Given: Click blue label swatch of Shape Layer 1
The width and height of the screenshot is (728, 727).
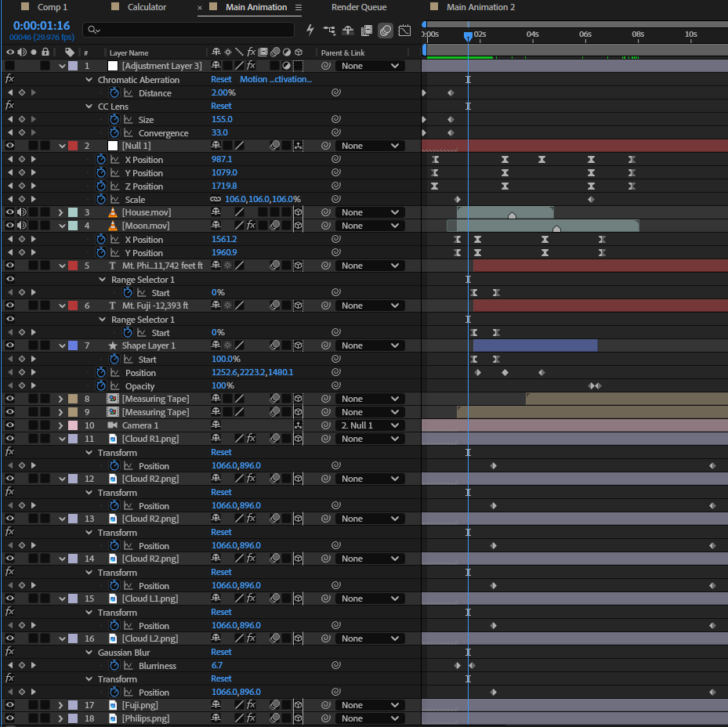Looking at the screenshot, I should pos(73,345).
